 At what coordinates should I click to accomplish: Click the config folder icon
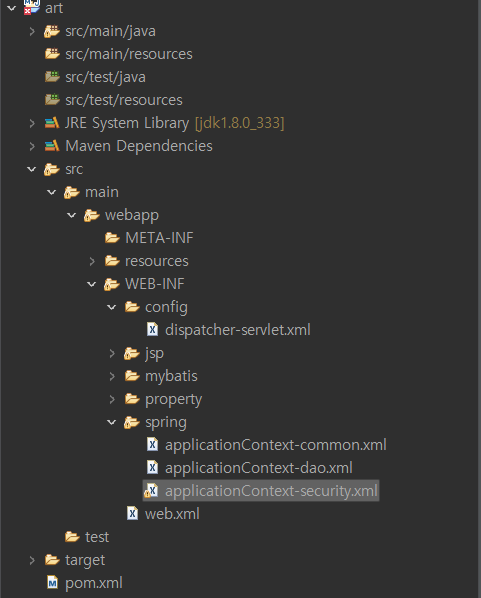click(x=132, y=307)
